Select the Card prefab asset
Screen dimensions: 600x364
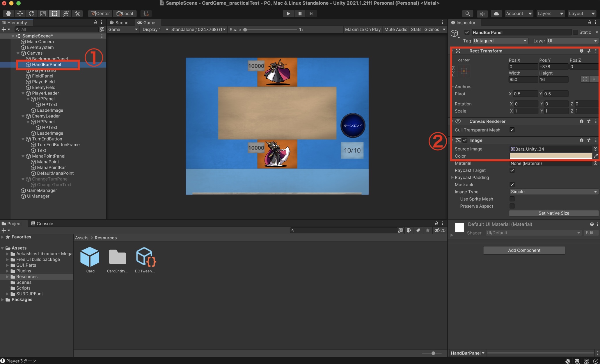tap(90, 257)
